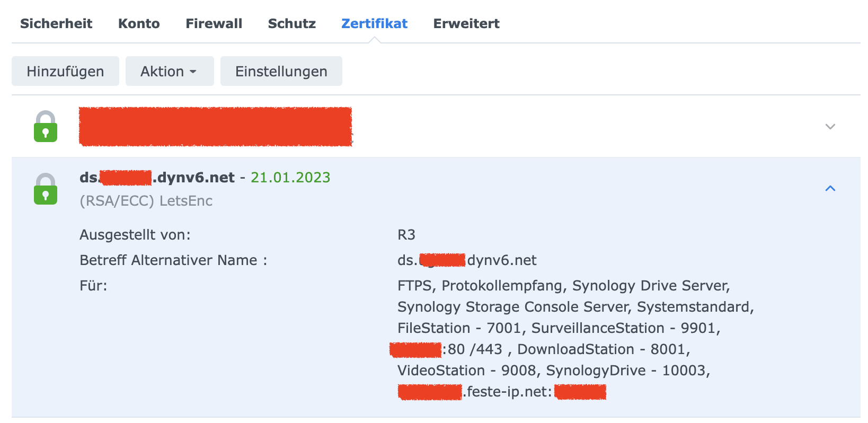Click 'Betreff Alternativer Name :' label
Screen dimensions: 868x423
pos(173,260)
